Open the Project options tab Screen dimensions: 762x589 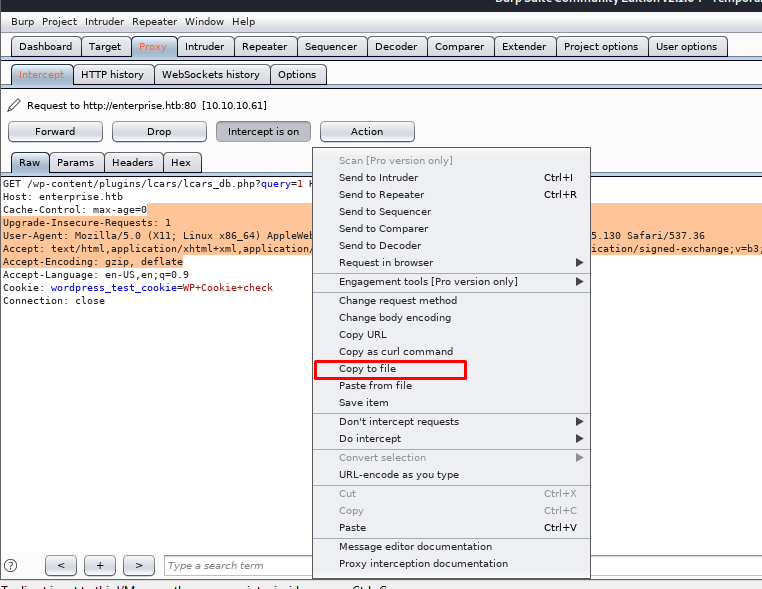(x=601, y=47)
